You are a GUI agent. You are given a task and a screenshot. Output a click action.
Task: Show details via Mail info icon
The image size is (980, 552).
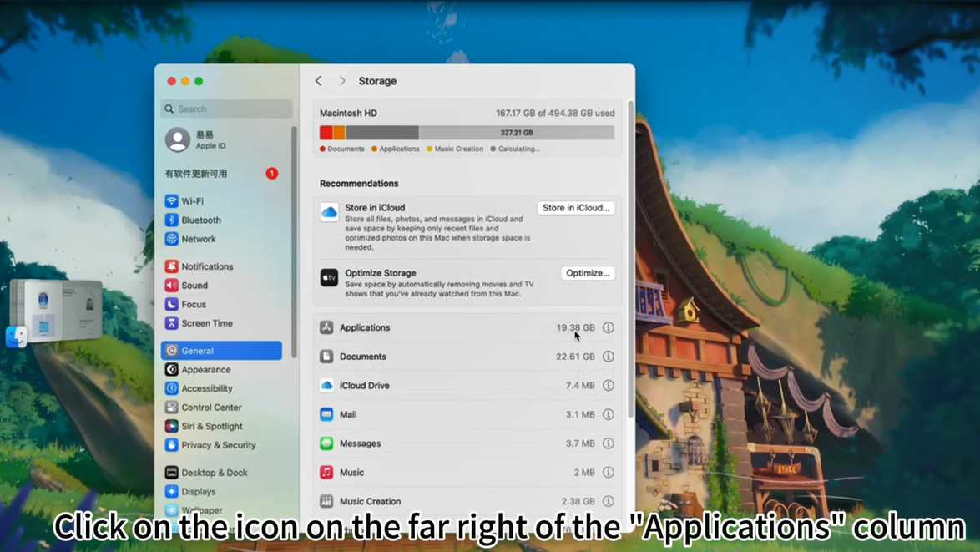(x=609, y=414)
